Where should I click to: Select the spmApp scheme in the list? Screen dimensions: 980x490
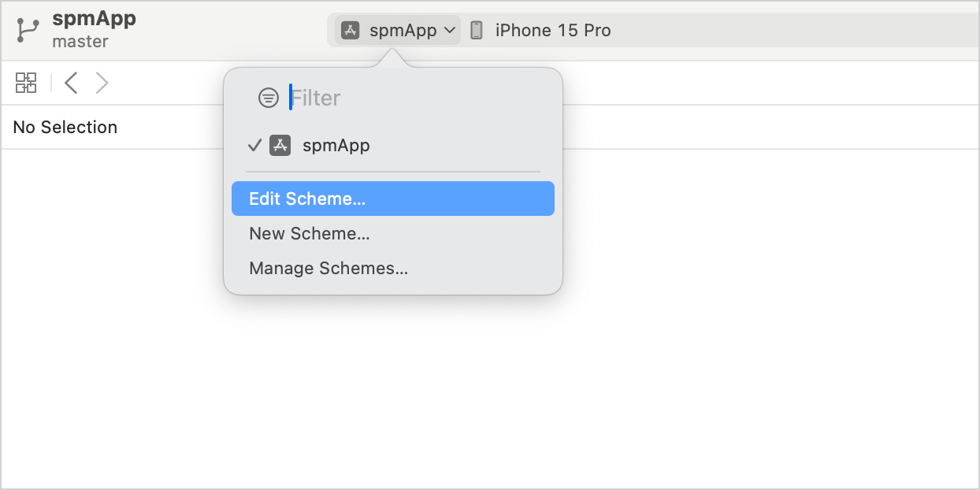[x=336, y=146]
